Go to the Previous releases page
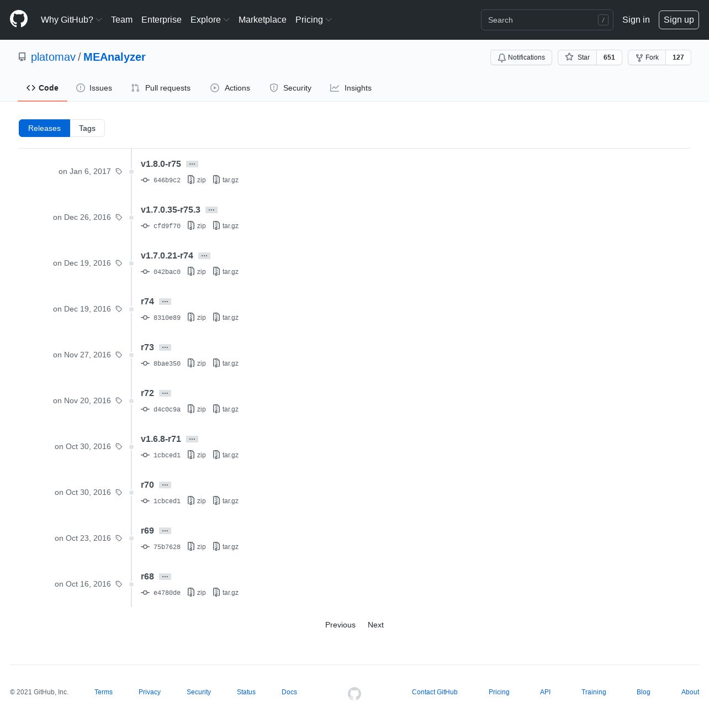Viewport: 709px width, 728px height. point(340,625)
